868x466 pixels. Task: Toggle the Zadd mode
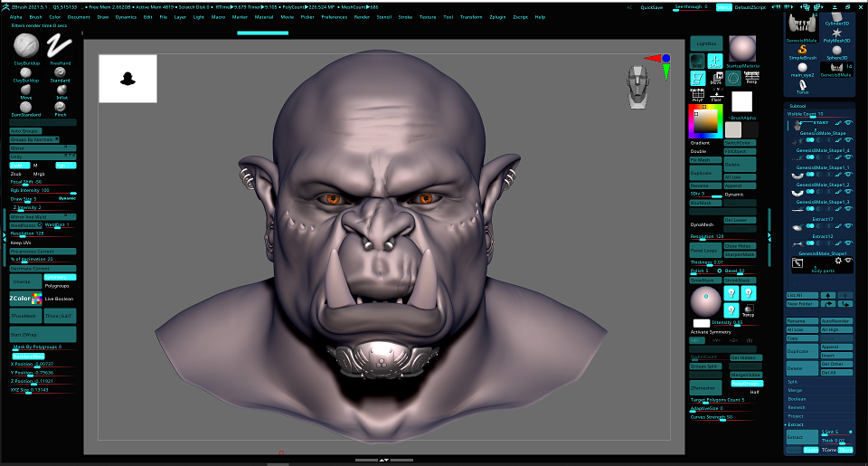(x=19, y=165)
